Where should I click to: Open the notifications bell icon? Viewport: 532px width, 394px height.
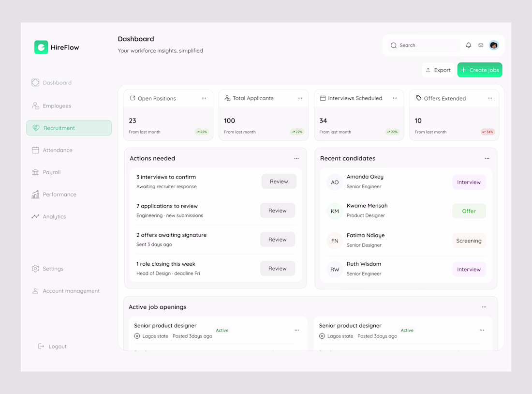[x=469, y=45]
